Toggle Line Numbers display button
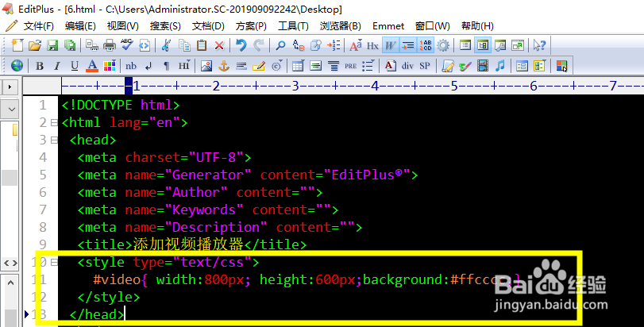Screen dimensions: 644x327 [x=426, y=44]
